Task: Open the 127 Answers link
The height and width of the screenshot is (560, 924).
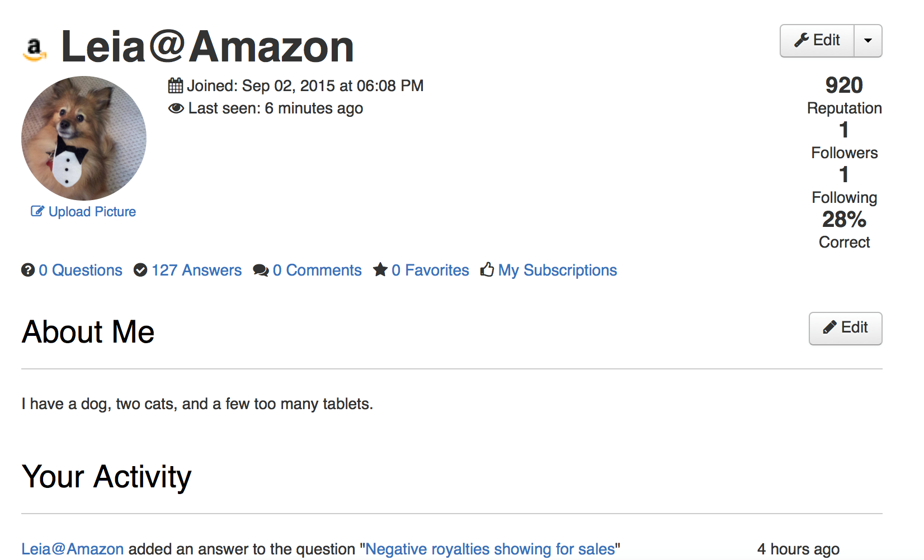Action: pyautogui.click(x=196, y=270)
